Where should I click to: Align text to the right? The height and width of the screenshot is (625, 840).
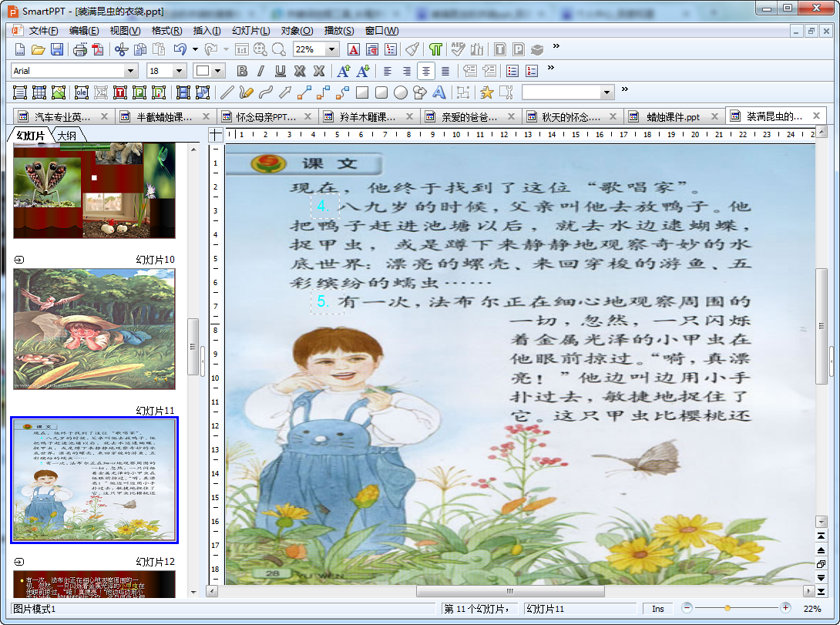407,71
